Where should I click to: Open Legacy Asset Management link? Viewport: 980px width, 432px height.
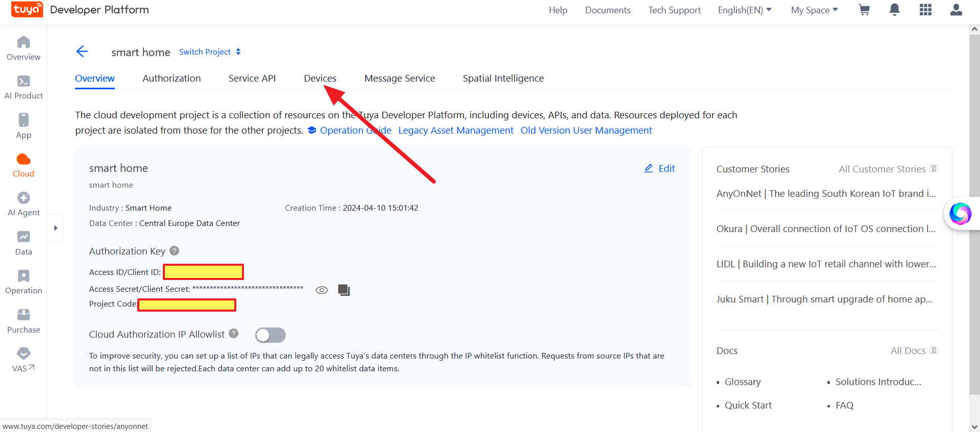[456, 131]
